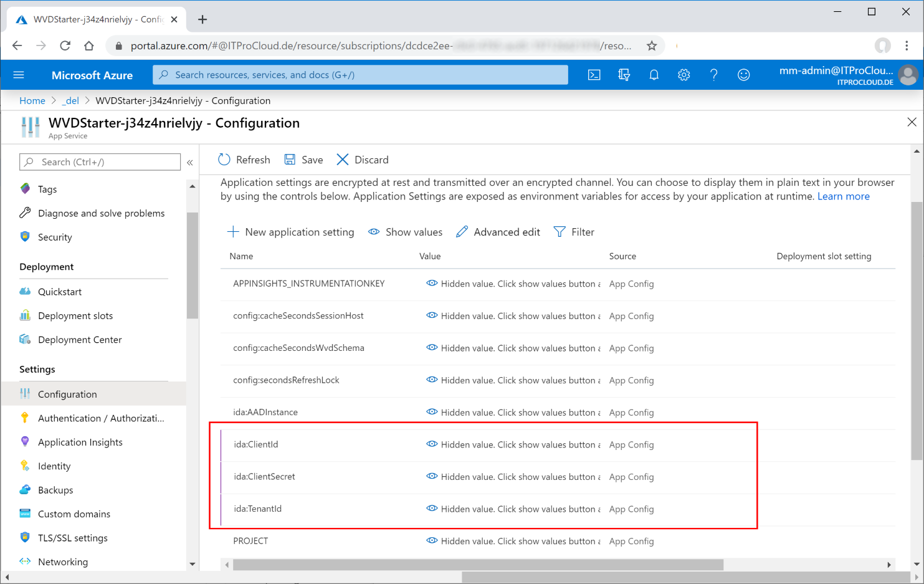Launch Cloud Shell from the top bar

point(594,75)
